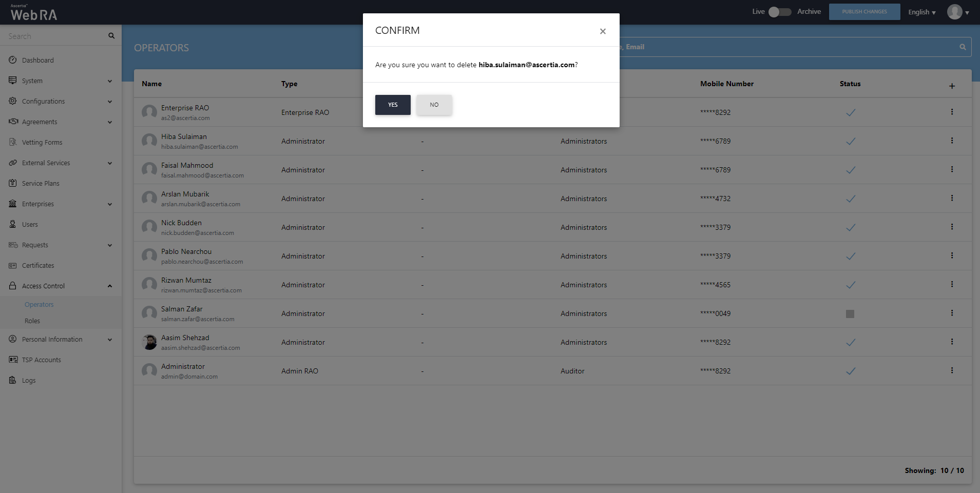Expand the Configurations menu chevron
980x493 pixels.
point(110,102)
